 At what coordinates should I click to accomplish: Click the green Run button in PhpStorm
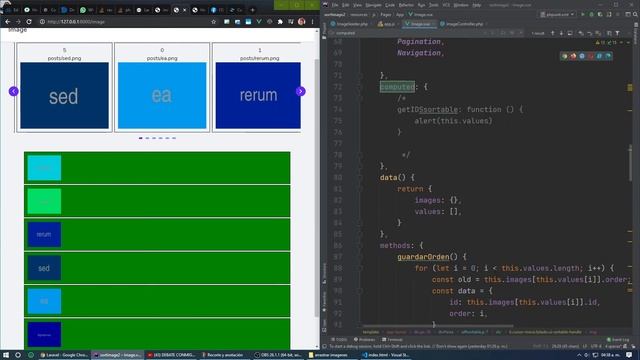582,14
